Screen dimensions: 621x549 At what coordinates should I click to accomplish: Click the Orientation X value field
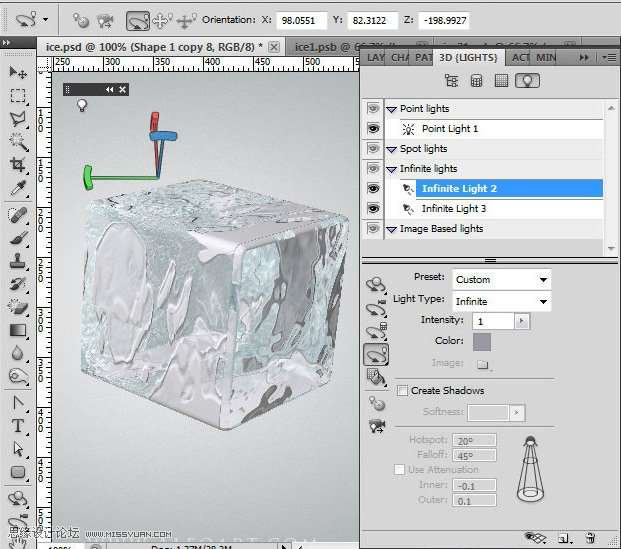click(x=301, y=21)
